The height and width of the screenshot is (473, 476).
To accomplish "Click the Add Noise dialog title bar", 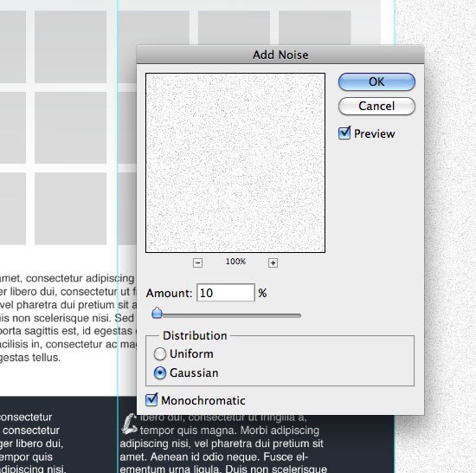I will [x=280, y=55].
